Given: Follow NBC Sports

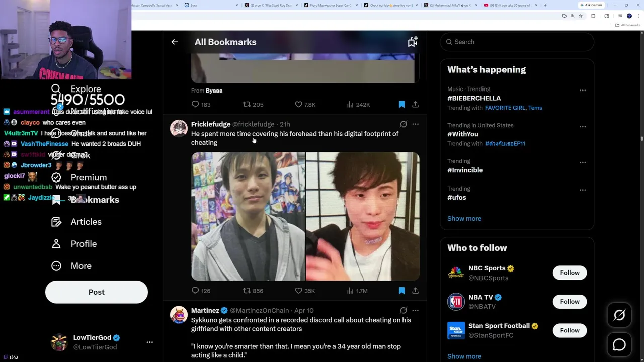Looking at the screenshot, I should [570, 273].
